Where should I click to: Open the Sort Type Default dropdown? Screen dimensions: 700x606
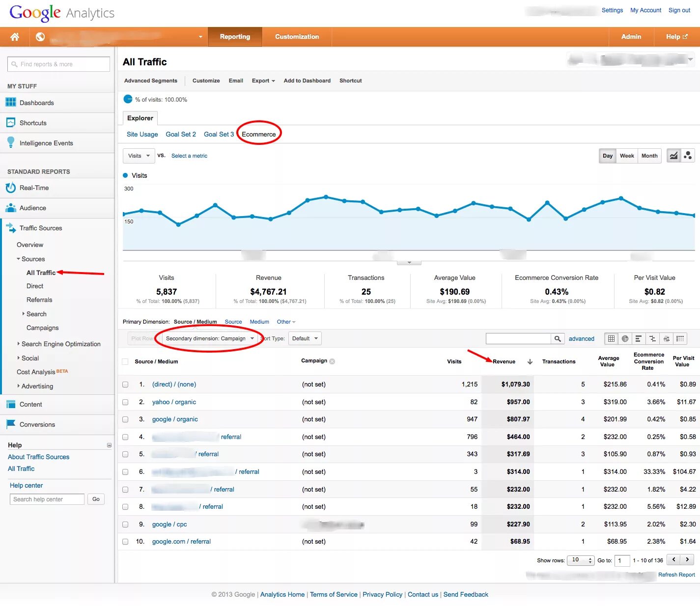point(305,338)
